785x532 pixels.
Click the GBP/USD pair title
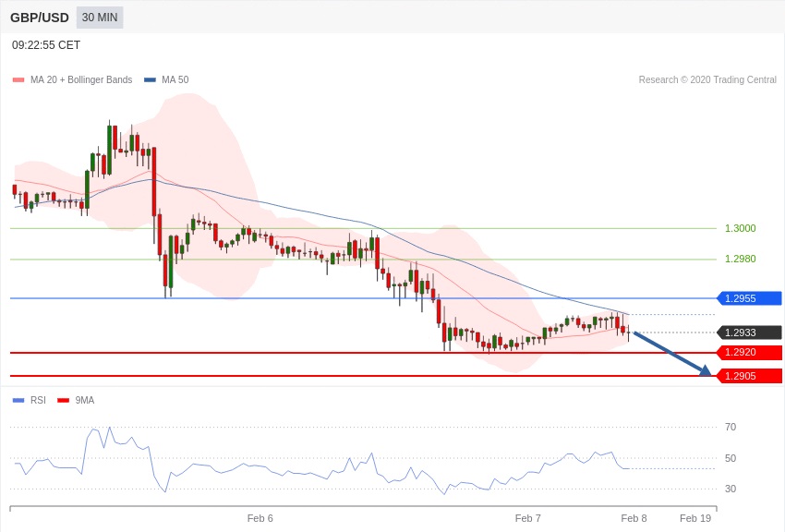point(40,18)
